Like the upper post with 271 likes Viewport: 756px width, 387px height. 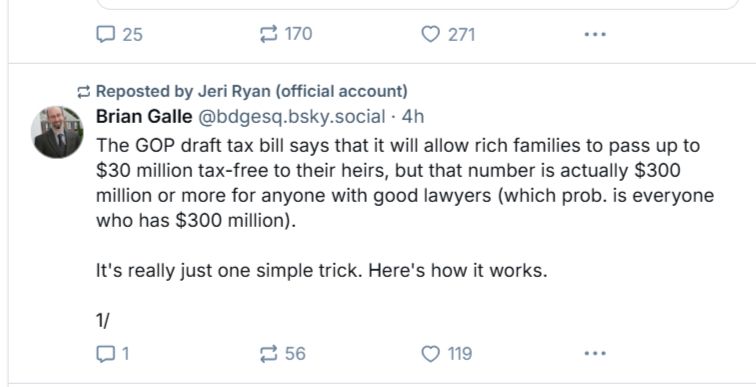point(448,34)
